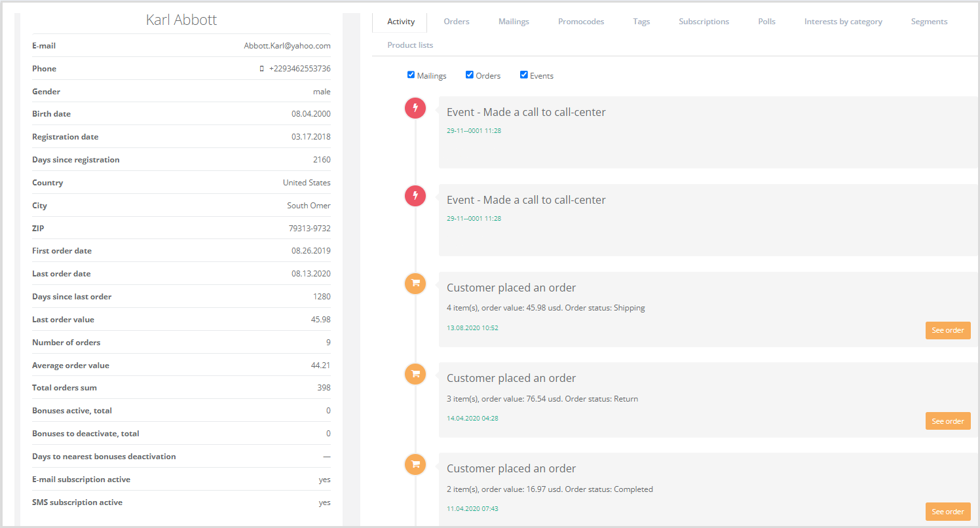Go to the Promocodes tab
Viewport: 980px width, 528px height.
pyautogui.click(x=581, y=22)
